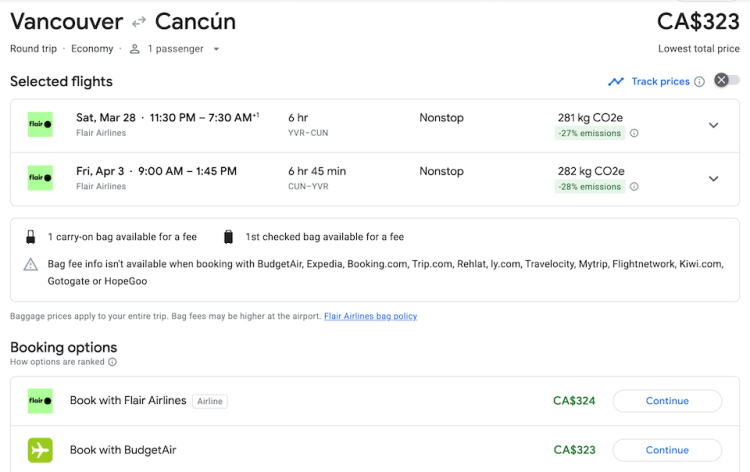This screenshot has width=750, height=472.
Task: Continue booking with BudgetAir
Action: 667,450
